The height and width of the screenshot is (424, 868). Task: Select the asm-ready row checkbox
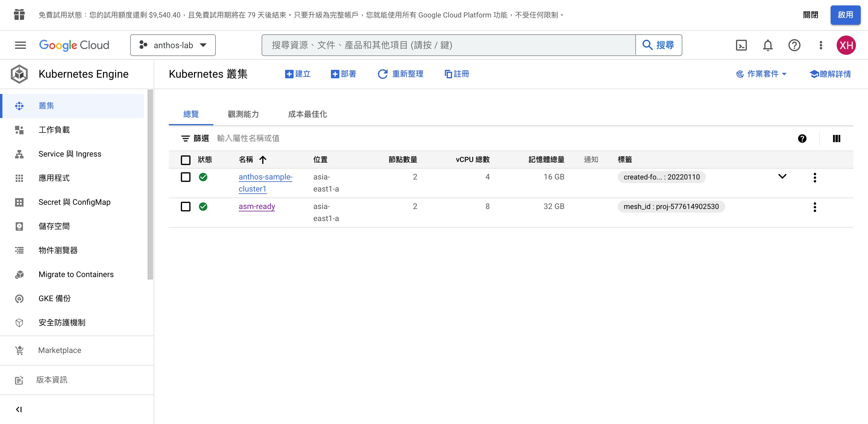coord(185,207)
